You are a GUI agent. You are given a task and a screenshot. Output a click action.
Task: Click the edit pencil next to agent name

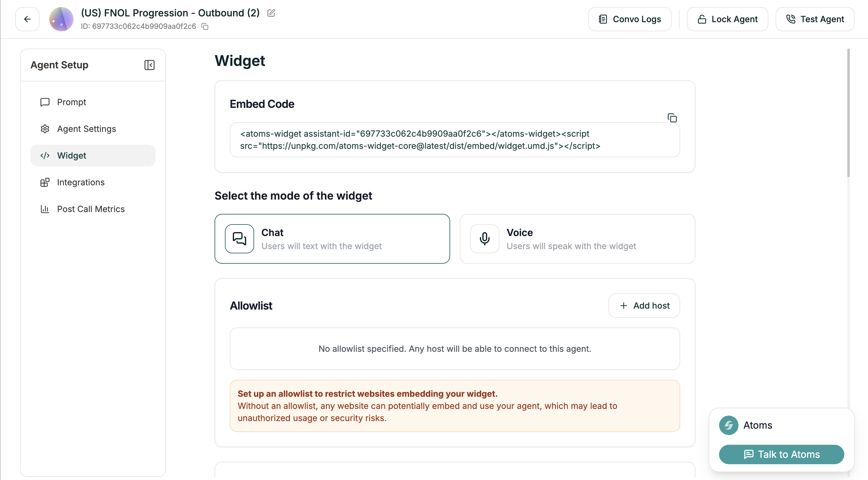pos(271,13)
